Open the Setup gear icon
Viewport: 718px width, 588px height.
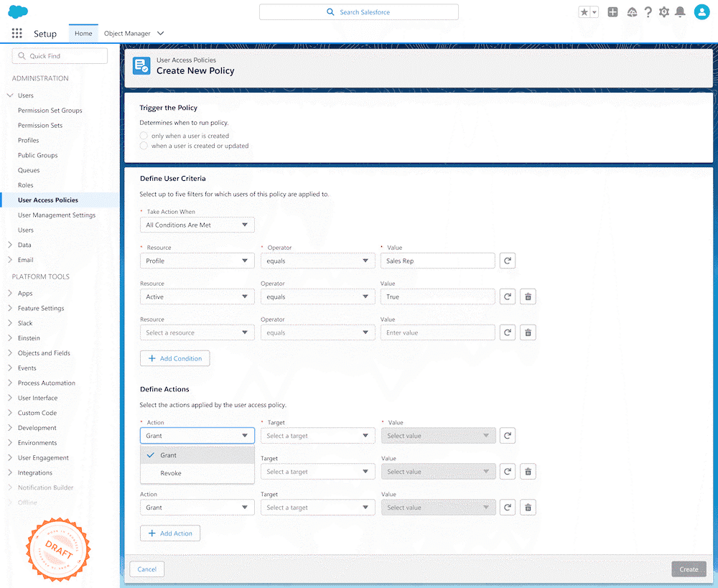664,12
